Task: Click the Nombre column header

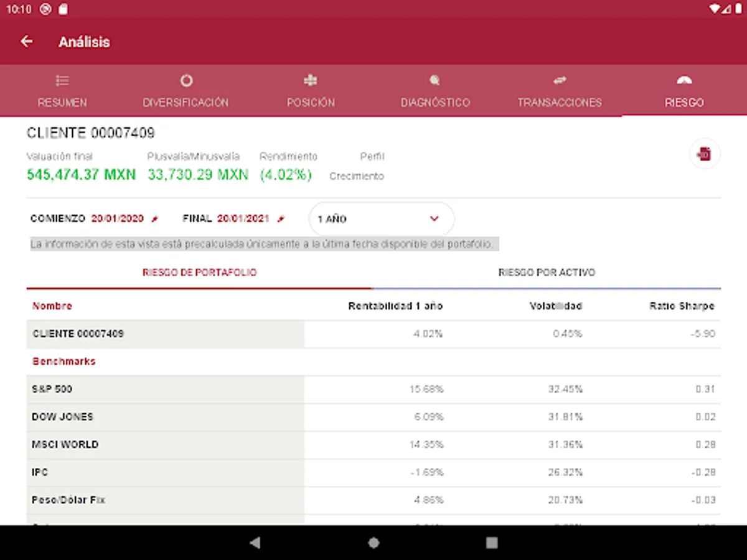Action: coord(52,306)
